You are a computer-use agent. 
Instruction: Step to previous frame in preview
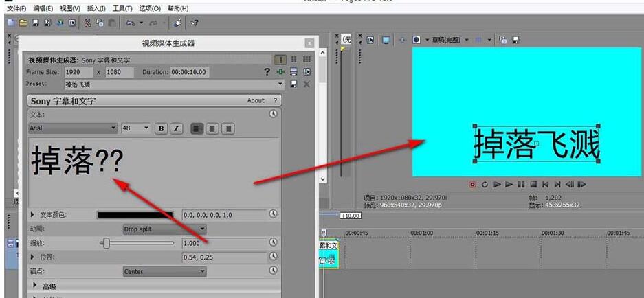pyautogui.click(x=569, y=185)
